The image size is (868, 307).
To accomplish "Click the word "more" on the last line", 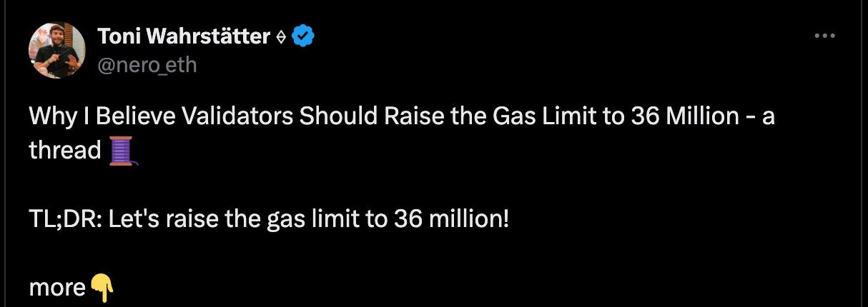I will tap(57, 288).
